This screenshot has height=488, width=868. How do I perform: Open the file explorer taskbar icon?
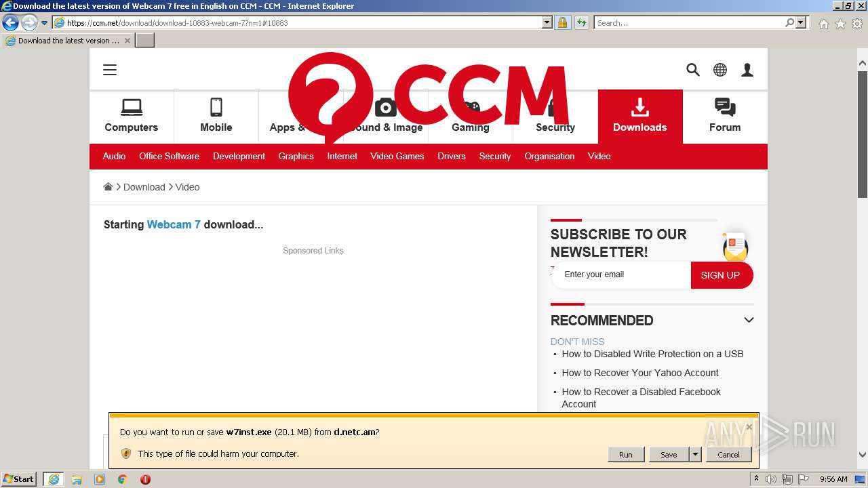pos(77,479)
